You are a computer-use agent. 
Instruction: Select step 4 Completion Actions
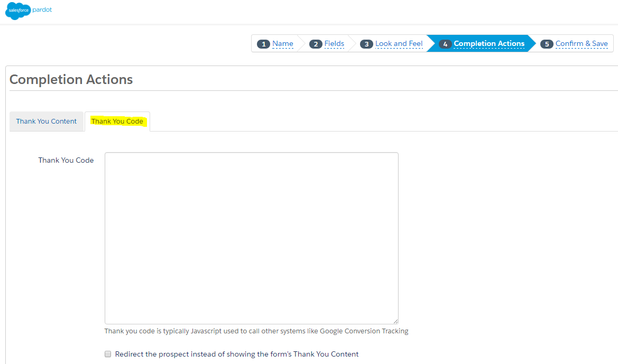[489, 44]
